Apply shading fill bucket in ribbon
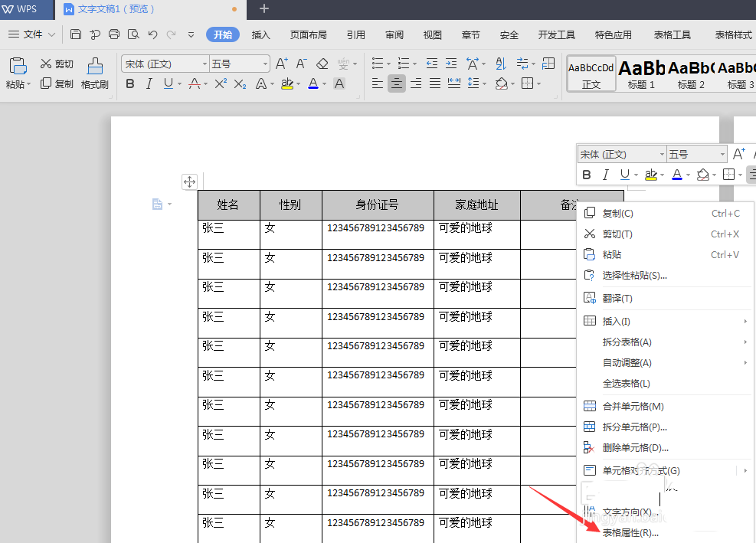 (x=502, y=84)
